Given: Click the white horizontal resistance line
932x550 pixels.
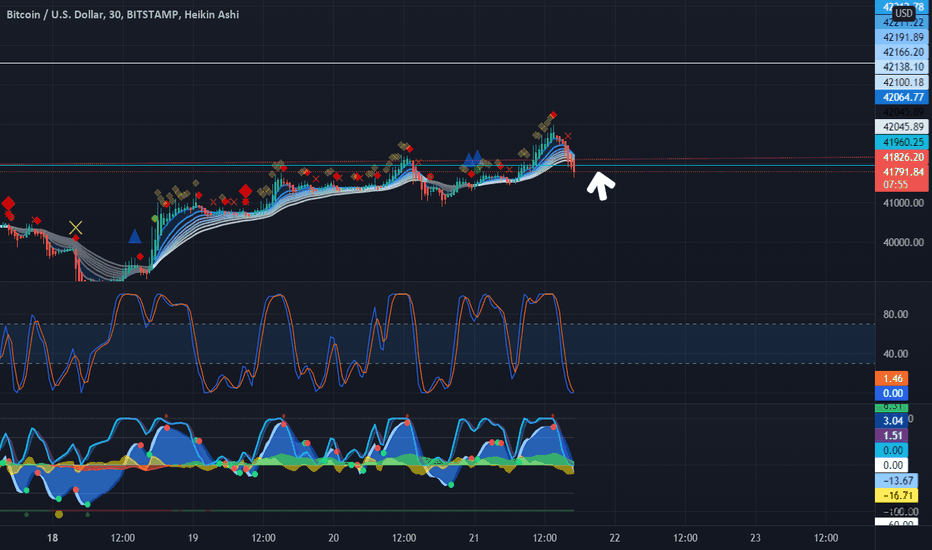Looking at the screenshot, I should click(x=437, y=63).
